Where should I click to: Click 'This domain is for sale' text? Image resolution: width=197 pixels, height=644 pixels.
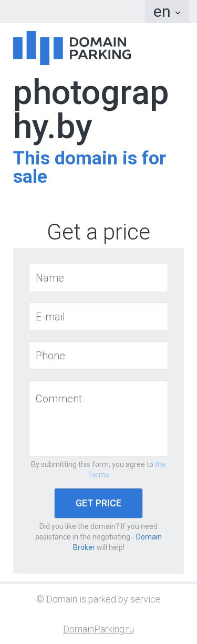(89, 167)
